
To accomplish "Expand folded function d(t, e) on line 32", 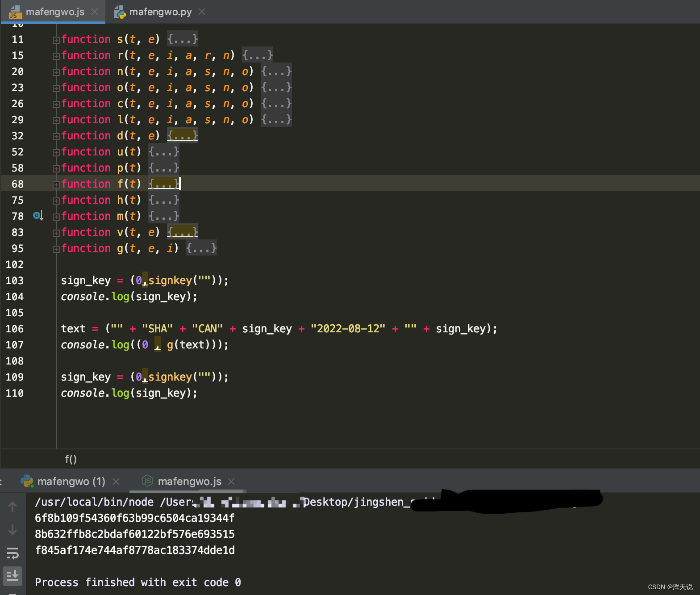I will [x=56, y=136].
